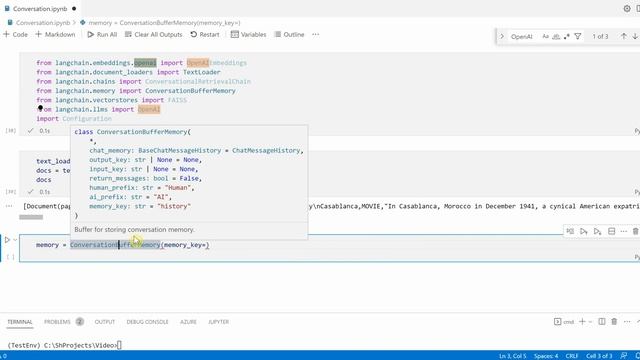Run by line in cell toolbar
The image size is (640, 360).
[x=570, y=231]
